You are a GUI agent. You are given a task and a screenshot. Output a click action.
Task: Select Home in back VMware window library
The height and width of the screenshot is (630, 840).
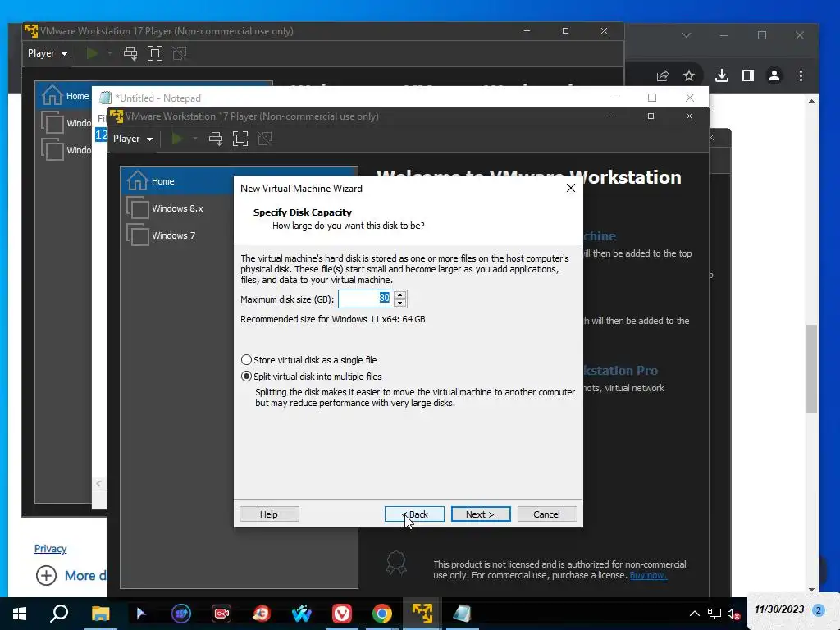tap(64, 96)
